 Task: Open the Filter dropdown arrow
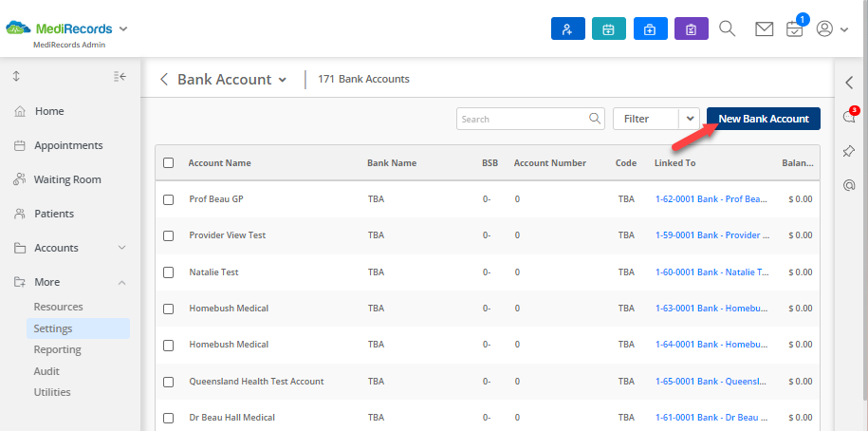pos(690,119)
